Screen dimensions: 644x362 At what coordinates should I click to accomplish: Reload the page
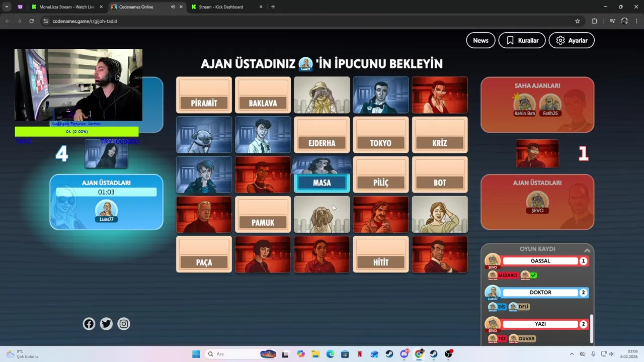click(31, 21)
